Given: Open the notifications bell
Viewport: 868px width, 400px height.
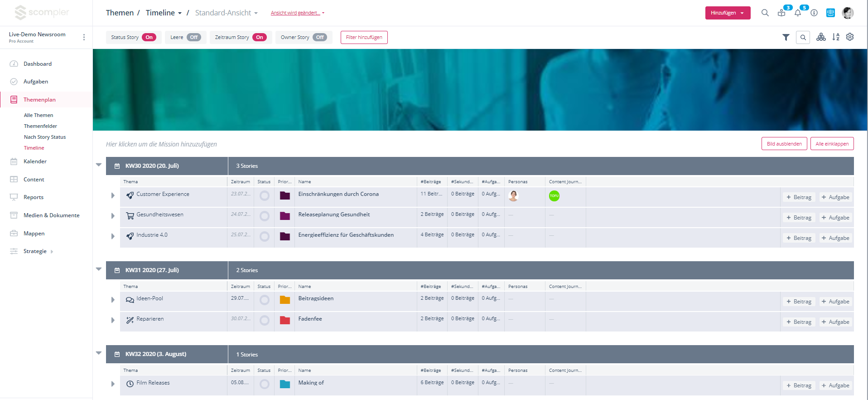Looking at the screenshot, I should pos(798,13).
